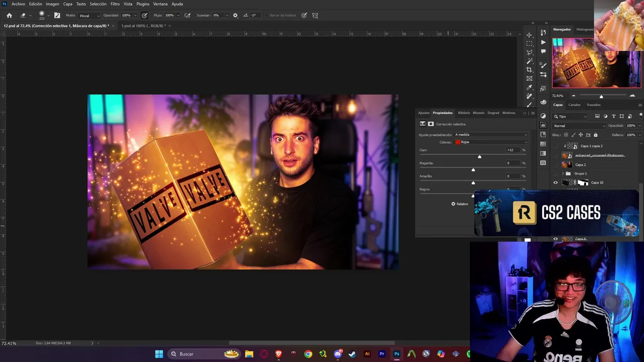Expand the Grupo 1 layer group

point(562,174)
